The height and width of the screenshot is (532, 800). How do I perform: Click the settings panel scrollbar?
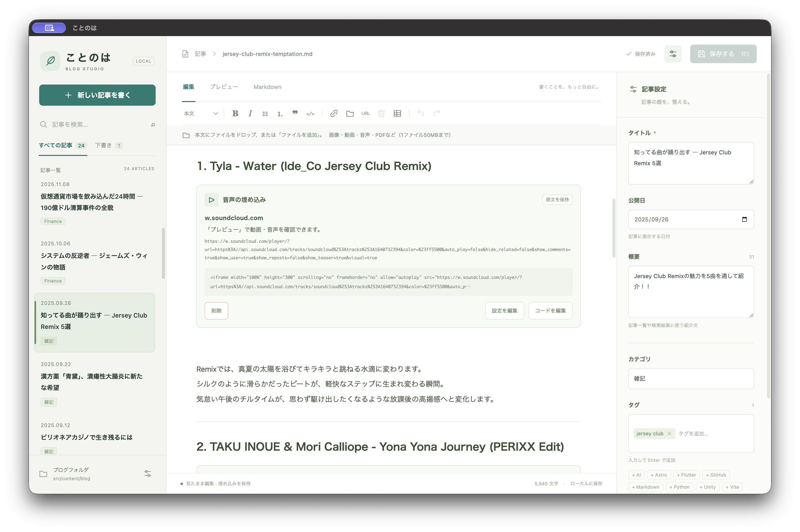pyautogui.click(x=768, y=236)
